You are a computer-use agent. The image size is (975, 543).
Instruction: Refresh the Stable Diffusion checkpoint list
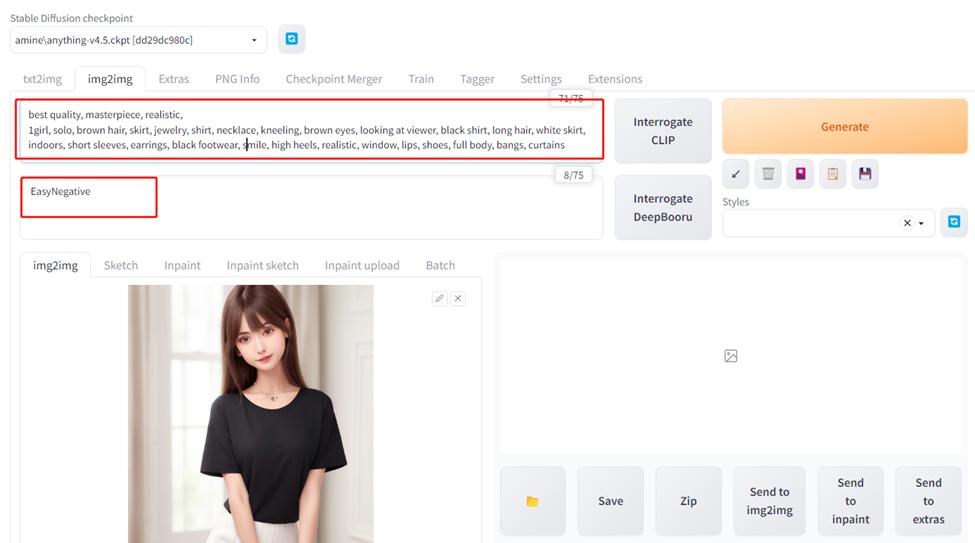click(291, 39)
